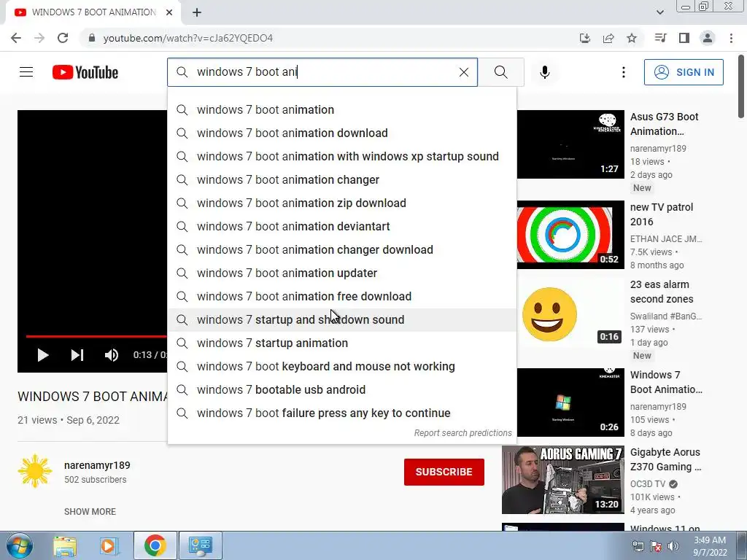This screenshot has width=747, height=560.
Task: Click in the YouTube search field
Action: click(x=324, y=72)
